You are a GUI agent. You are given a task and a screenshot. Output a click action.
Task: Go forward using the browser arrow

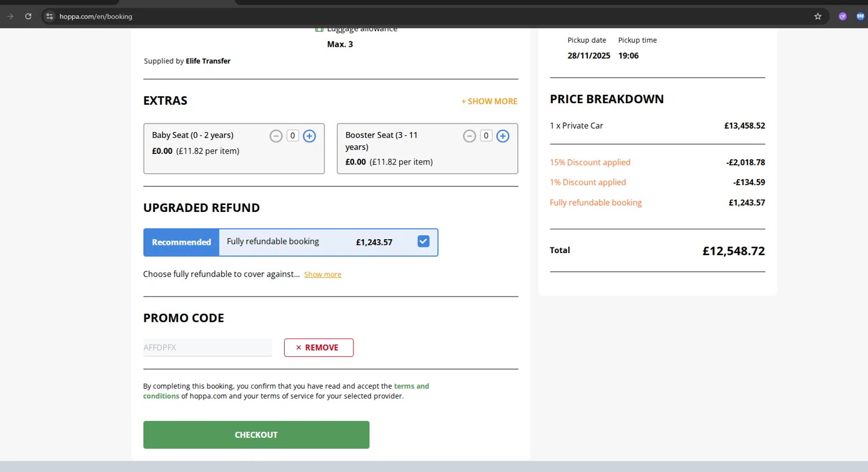[10, 16]
